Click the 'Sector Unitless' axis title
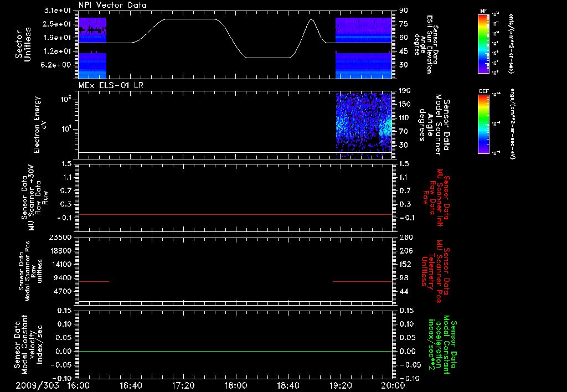 point(23,44)
